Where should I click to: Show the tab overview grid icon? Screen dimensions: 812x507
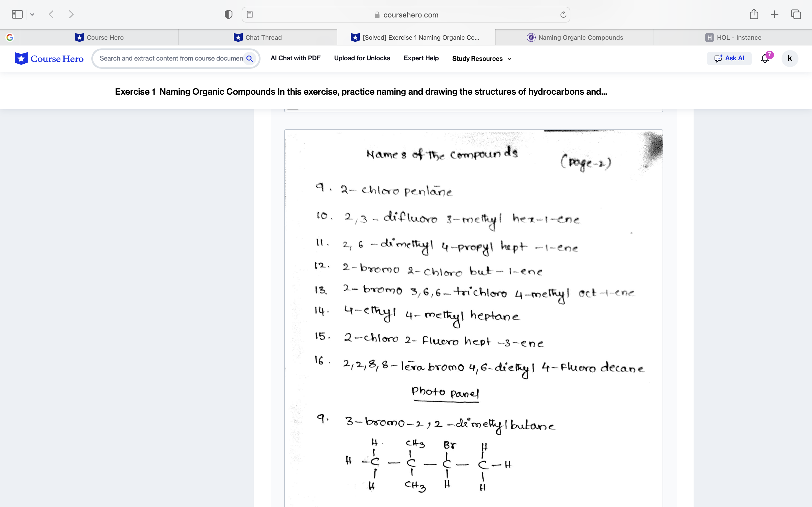pyautogui.click(x=796, y=14)
